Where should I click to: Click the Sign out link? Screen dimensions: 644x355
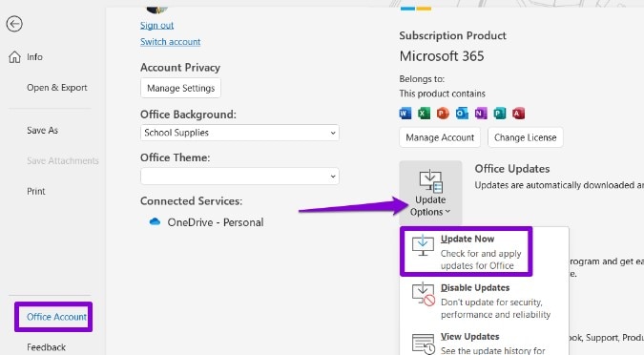[x=156, y=25]
